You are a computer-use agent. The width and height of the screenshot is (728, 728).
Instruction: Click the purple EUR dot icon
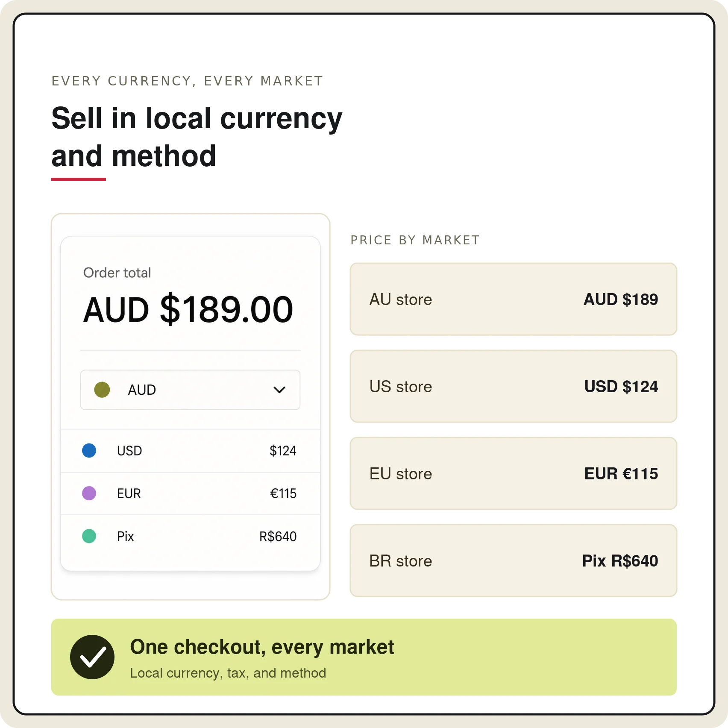89,493
